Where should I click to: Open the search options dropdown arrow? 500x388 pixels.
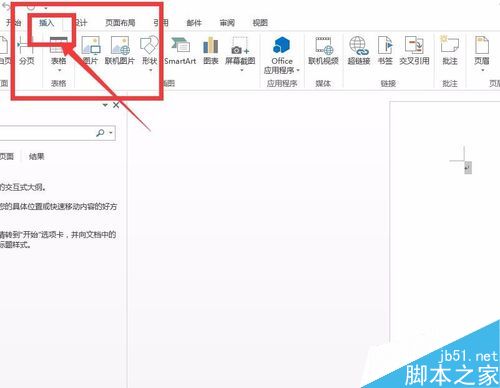coord(111,133)
